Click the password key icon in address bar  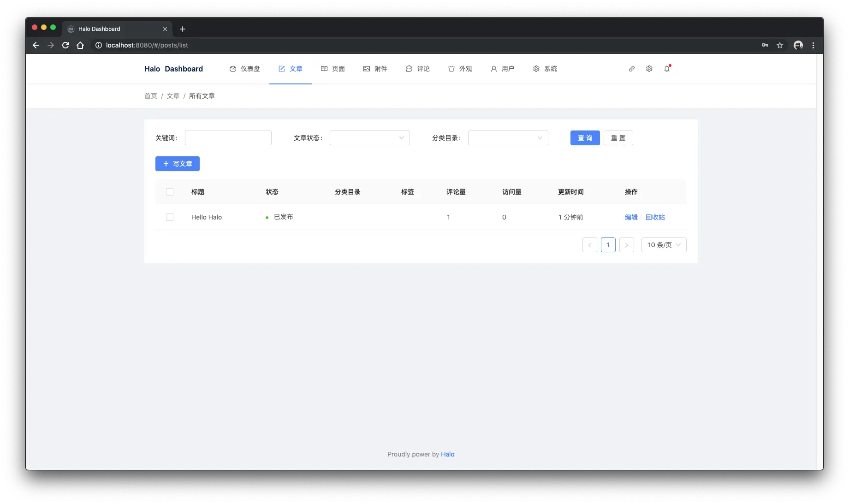(765, 45)
